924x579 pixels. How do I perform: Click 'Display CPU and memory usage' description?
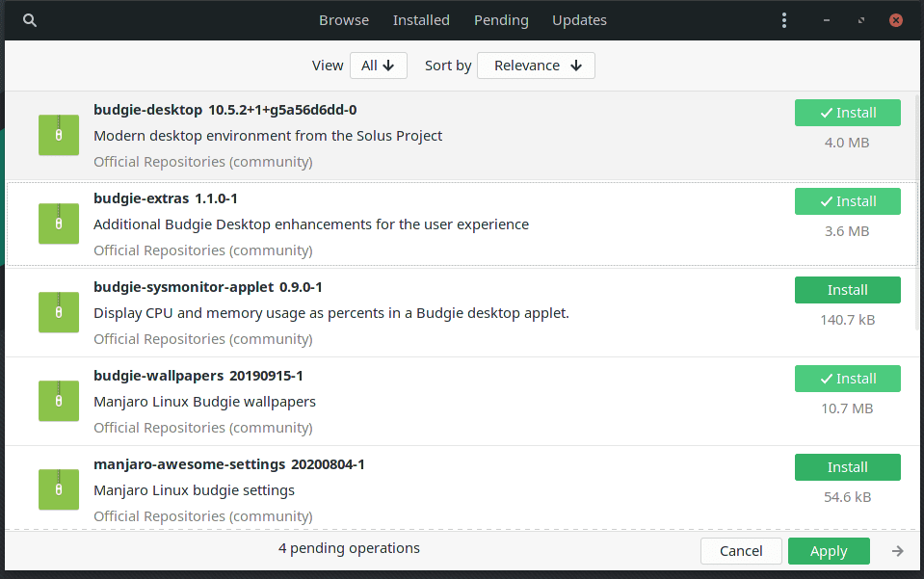coord(331,313)
